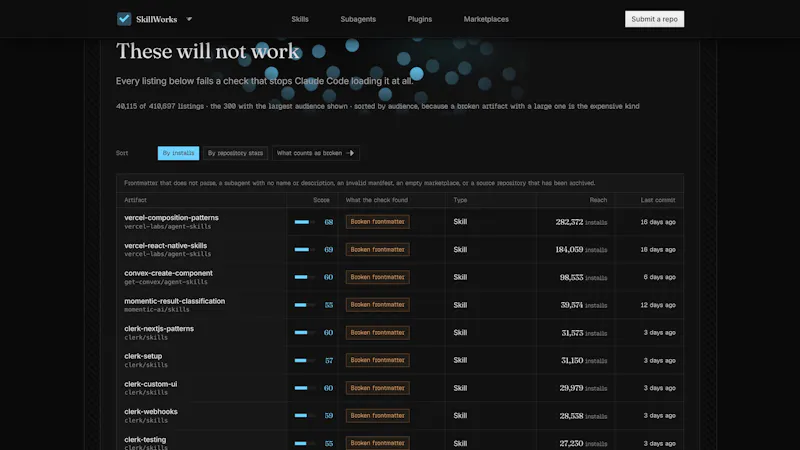Click Broken frontmatter badge for vercel-react-native-skills
The height and width of the screenshot is (450, 800).
tap(378, 249)
